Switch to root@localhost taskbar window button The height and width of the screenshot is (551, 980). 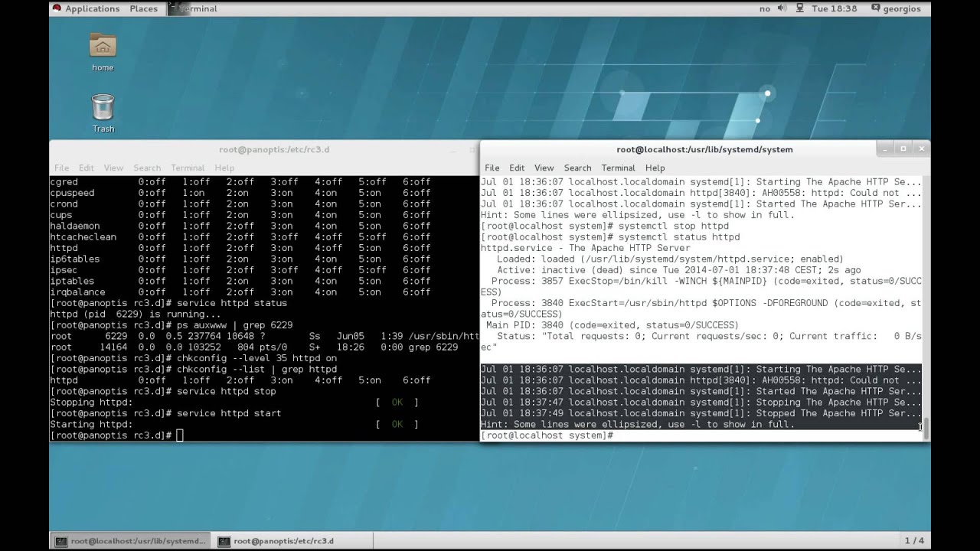131,540
